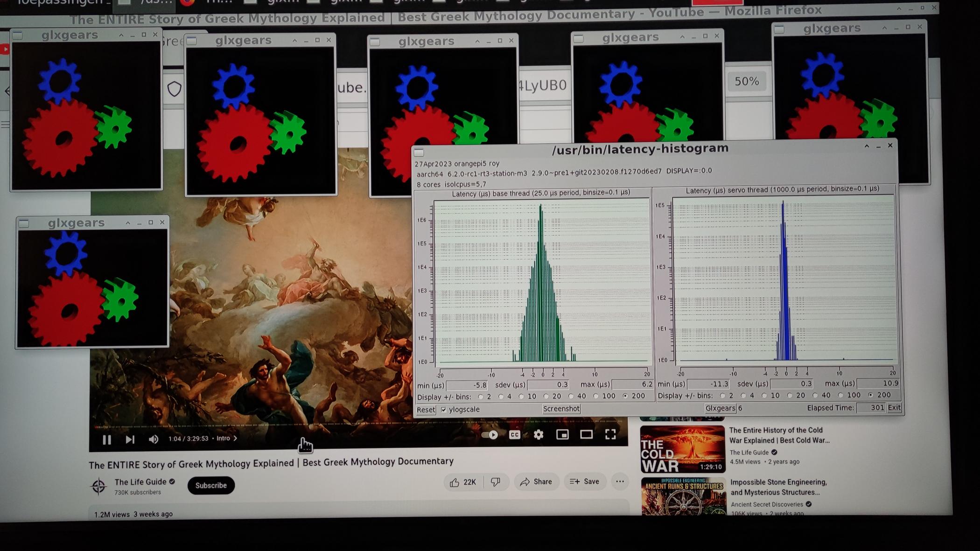
Task: Open window menu of second glxgears window
Action: tap(191, 41)
